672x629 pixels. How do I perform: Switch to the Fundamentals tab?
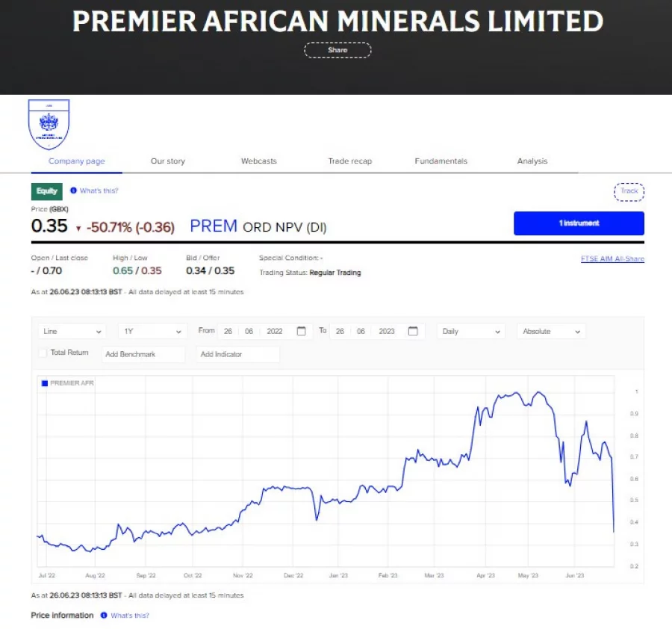(x=440, y=161)
